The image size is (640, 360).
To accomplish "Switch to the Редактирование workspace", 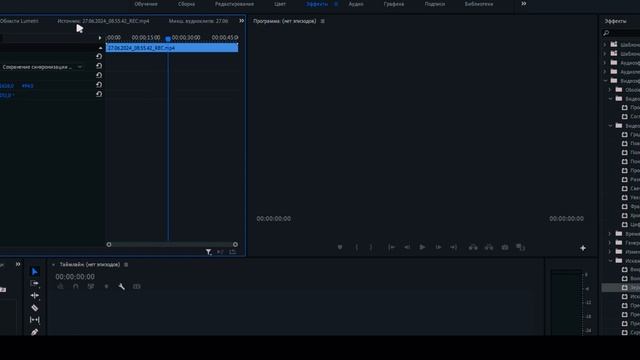I will (234, 4).
